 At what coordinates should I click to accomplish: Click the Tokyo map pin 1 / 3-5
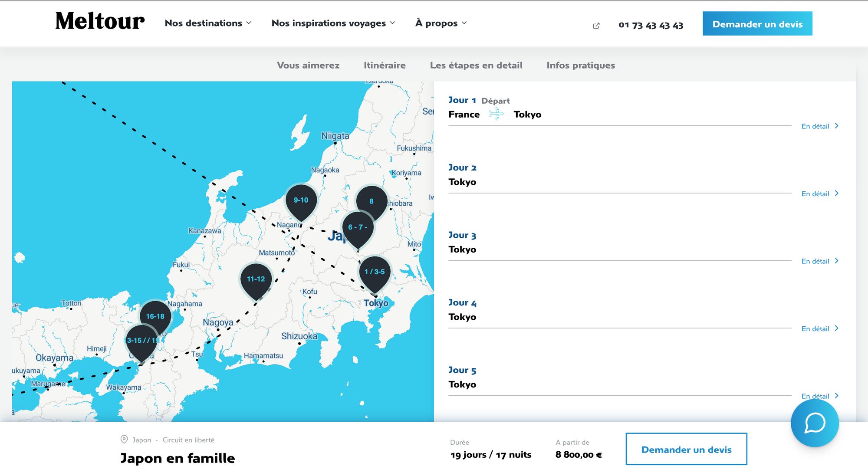point(375,272)
